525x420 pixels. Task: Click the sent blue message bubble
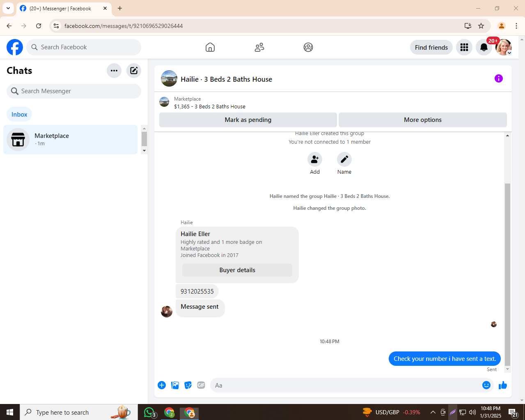tap(445, 359)
